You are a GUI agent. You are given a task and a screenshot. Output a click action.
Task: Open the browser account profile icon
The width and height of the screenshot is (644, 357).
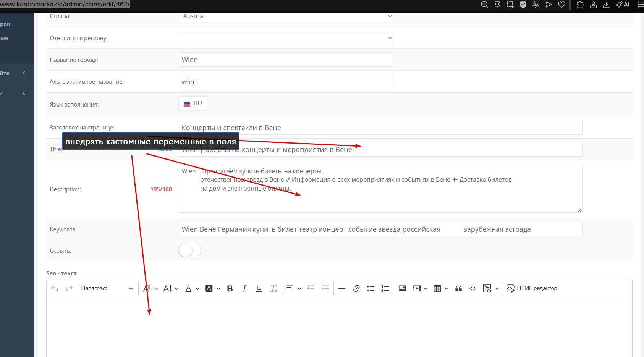pyautogui.click(x=594, y=5)
